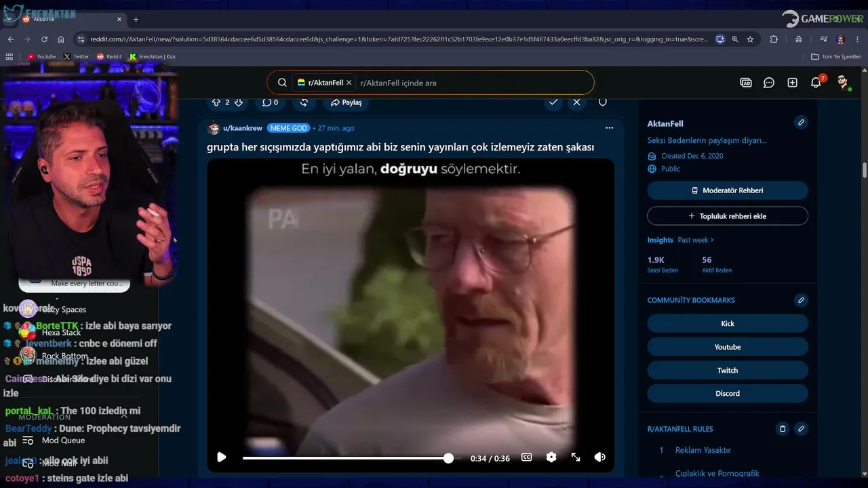The height and width of the screenshot is (488, 868).
Task: Open the Moderatör Rehberi button
Action: pos(728,190)
